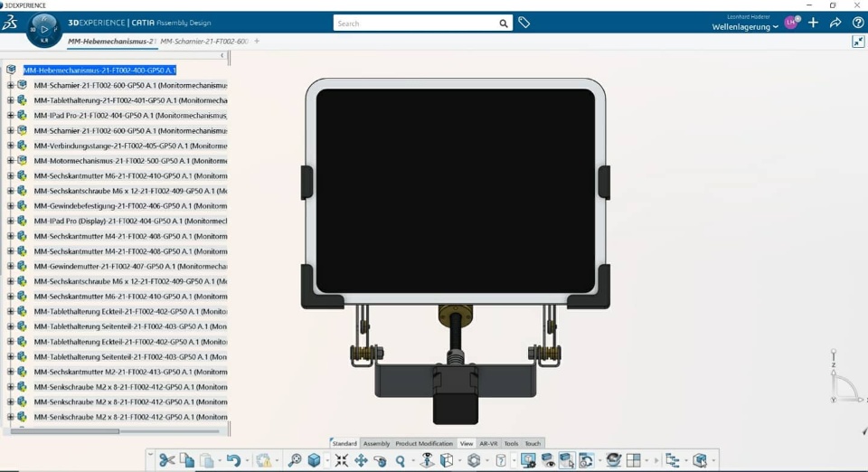
Task: Click the Copy icon in bottom toolbar
Action: click(187, 460)
